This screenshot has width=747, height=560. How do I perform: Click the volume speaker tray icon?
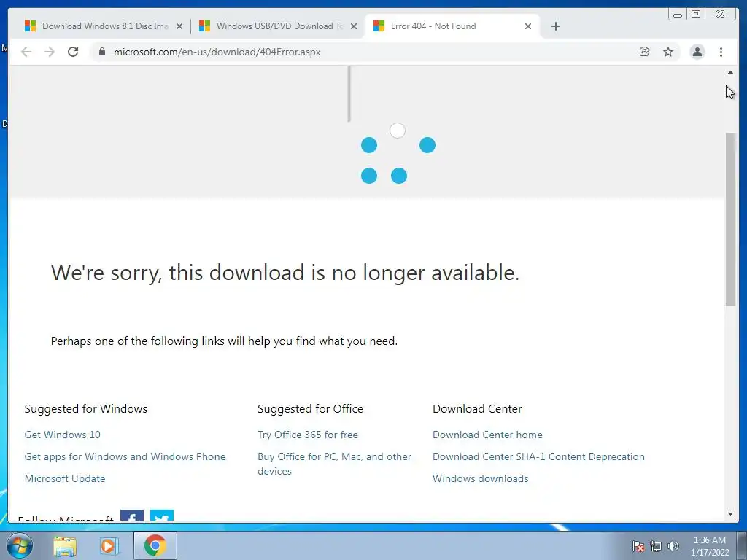click(673, 546)
